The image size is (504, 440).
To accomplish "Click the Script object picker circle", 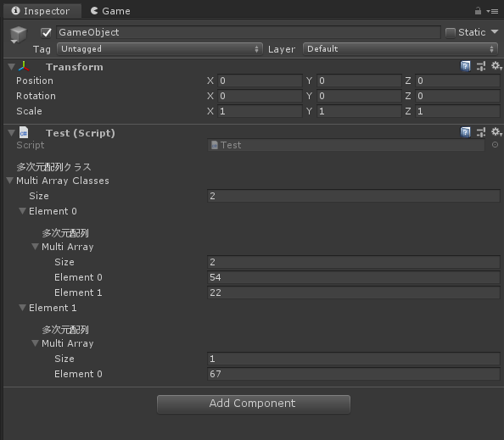I will 495,145.
